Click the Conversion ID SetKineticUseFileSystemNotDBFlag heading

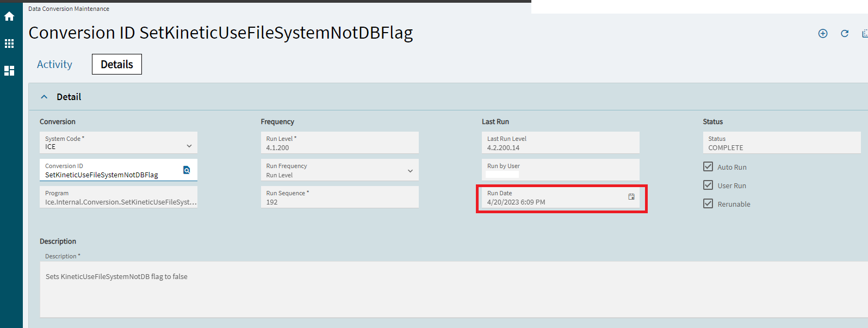[x=220, y=33]
